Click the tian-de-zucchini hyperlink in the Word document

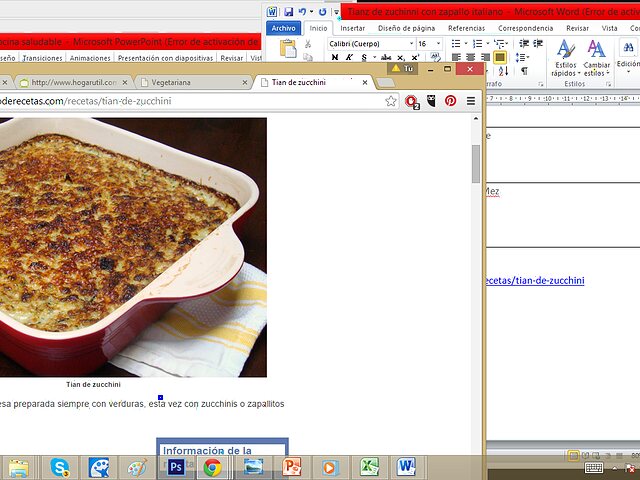tap(535, 280)
